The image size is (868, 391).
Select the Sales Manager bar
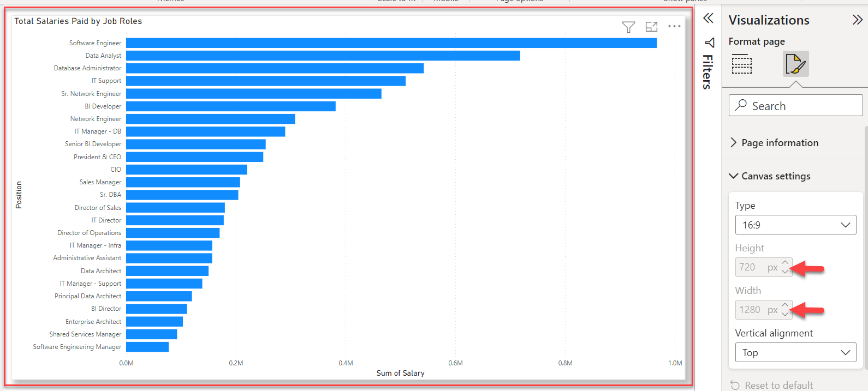[x=183, y=182]
